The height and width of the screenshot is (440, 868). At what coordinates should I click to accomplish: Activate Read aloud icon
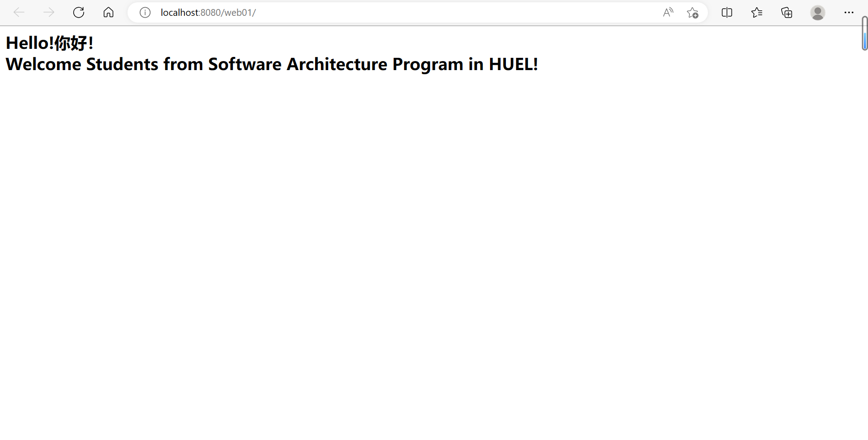[x=668, y=13]
